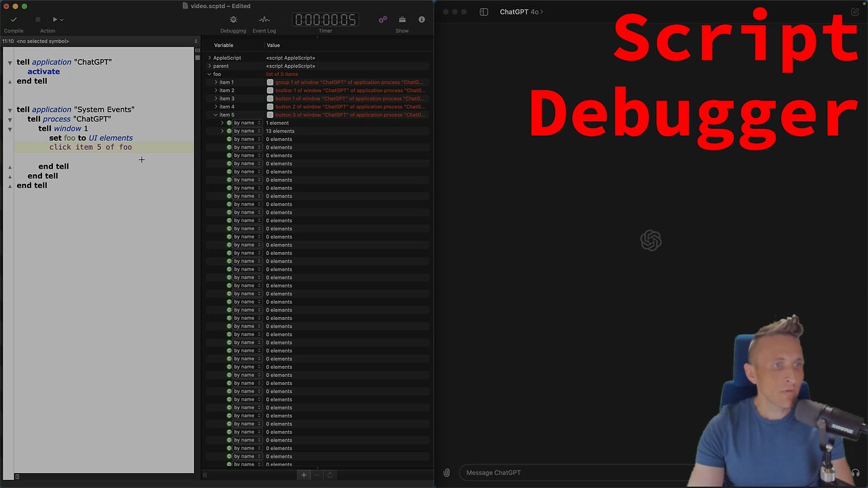The width and height of the screenshot is (868, 488).
Task: Collapse the tell application "System Events" block
Action: (x=9, y=110)
